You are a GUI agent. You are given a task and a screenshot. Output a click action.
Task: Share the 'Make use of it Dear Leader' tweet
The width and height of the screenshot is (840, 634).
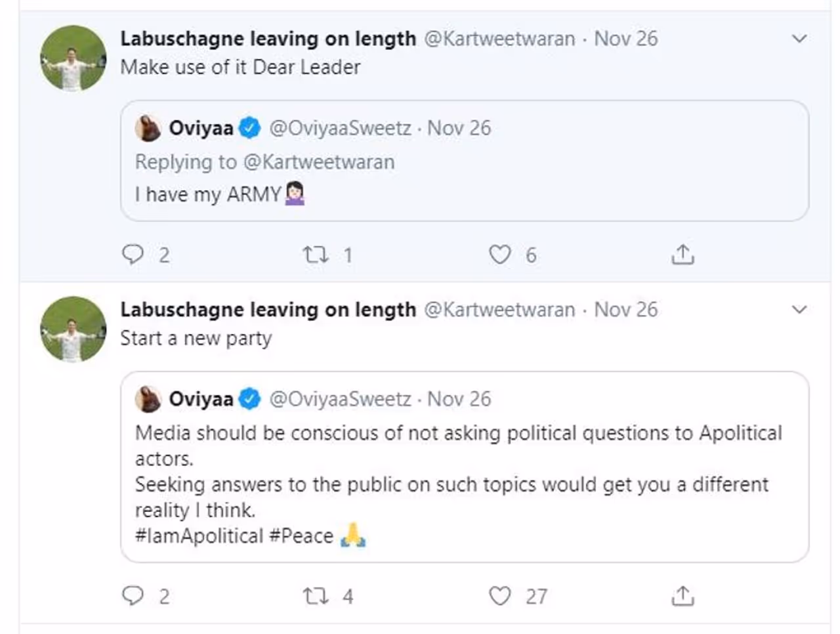682,254
